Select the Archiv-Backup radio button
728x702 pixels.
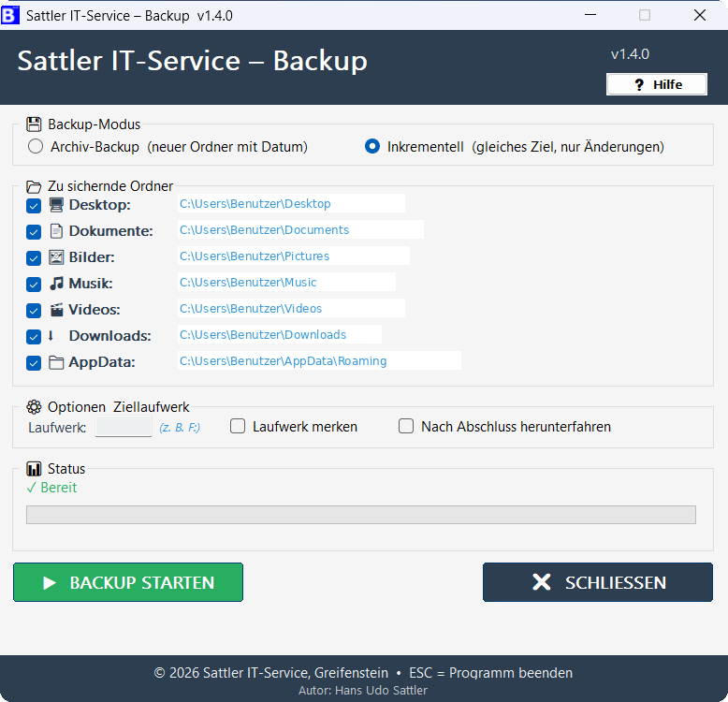point(36,147)
